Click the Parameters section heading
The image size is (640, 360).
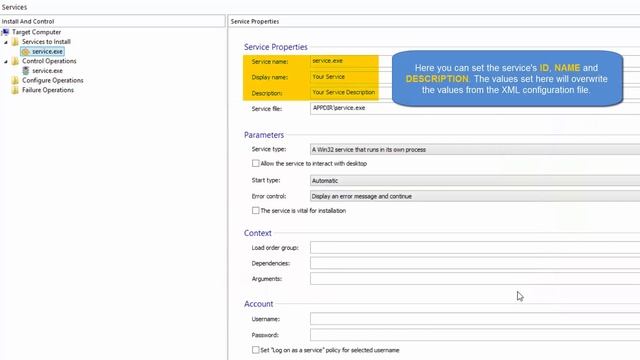(x=264, y=135)
